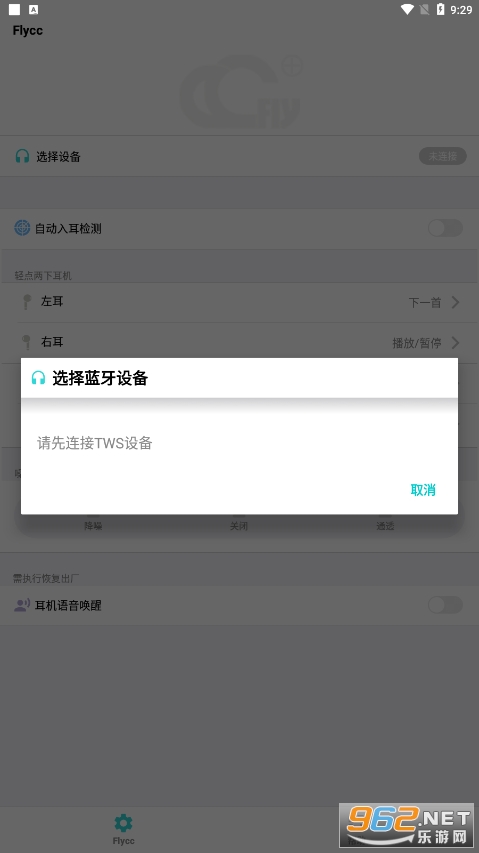Click the battery icon in the status bar
The height and width of the screenshot is (853, 479).
(440, 9)
